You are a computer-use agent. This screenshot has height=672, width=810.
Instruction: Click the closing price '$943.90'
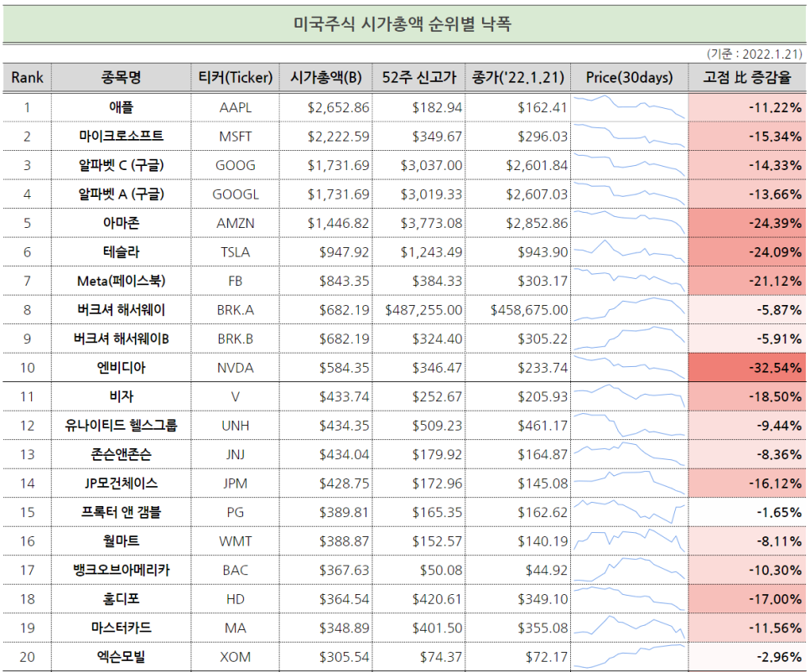click(543, 252)
